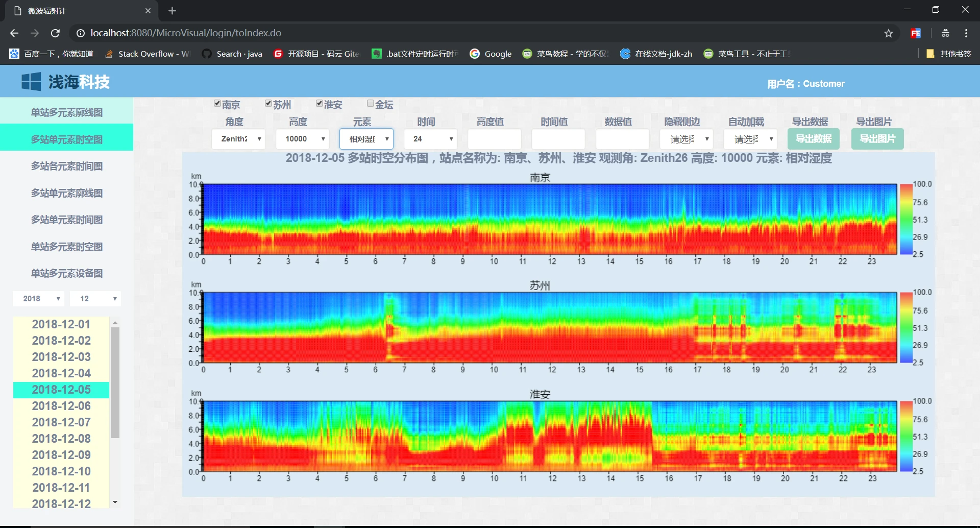980x528 pixels.
Task: Select 单站多元素廓线图 in sidebar menu
Action: (x=66, y=112)
